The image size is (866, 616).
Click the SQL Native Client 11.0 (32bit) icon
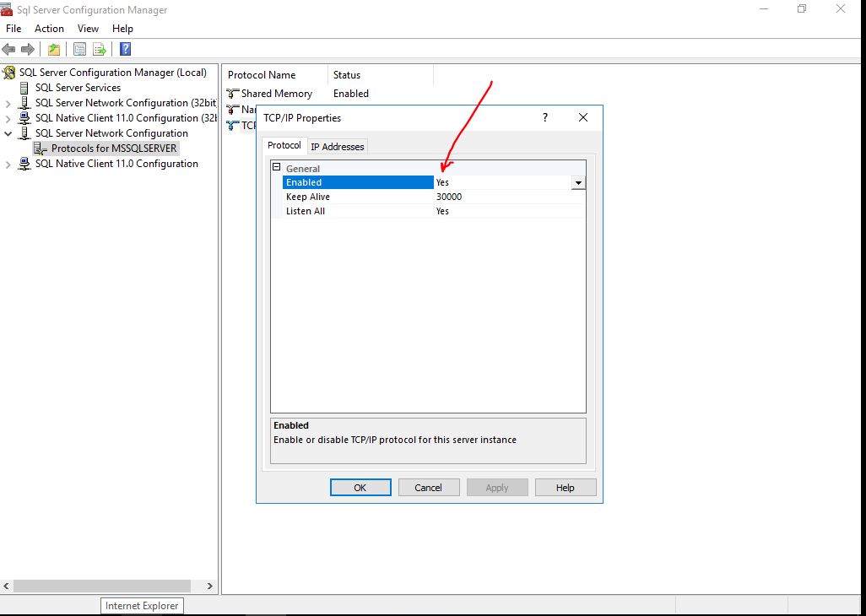coord(24,118)
